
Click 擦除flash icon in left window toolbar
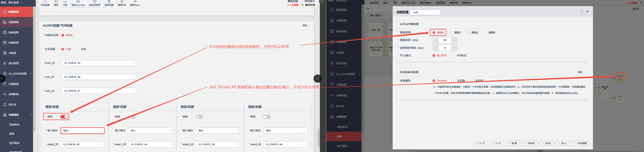point(135,2)
